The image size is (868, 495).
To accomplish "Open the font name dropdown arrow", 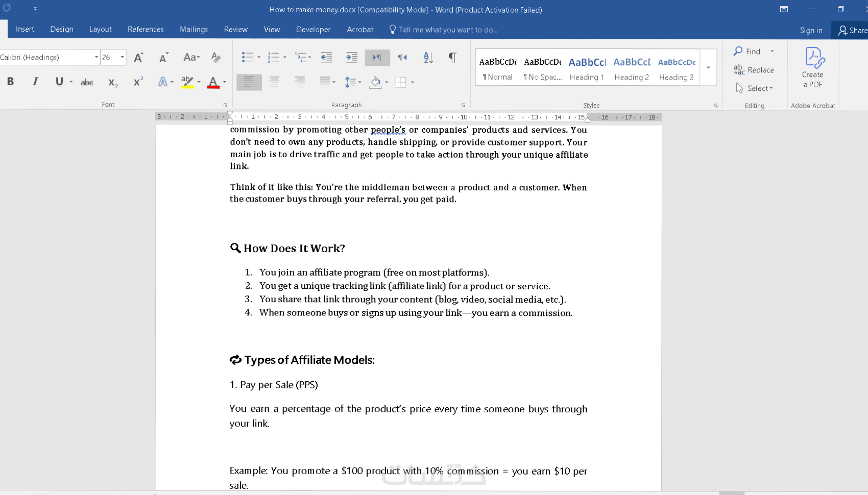I will tap(96, 57).
